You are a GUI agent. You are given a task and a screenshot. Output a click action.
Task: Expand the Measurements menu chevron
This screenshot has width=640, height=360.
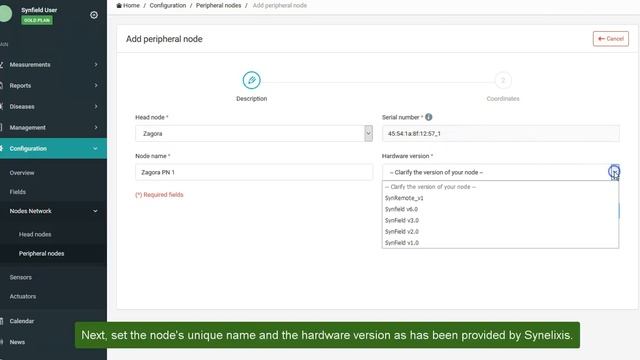pyautogui.click(x=96, y=64)
